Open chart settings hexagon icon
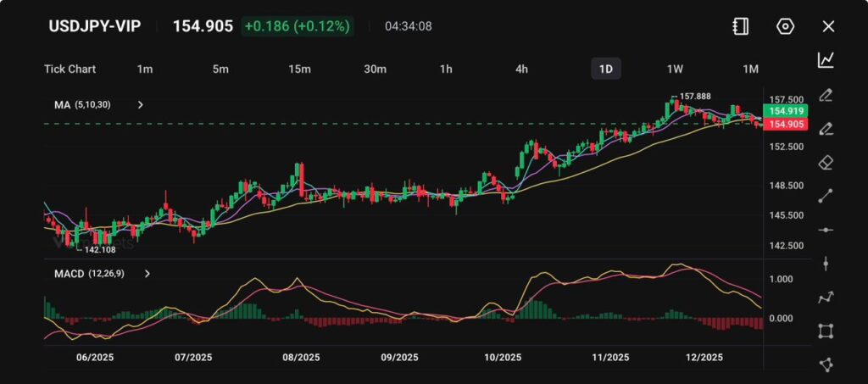868x384 pixels. 785,26
